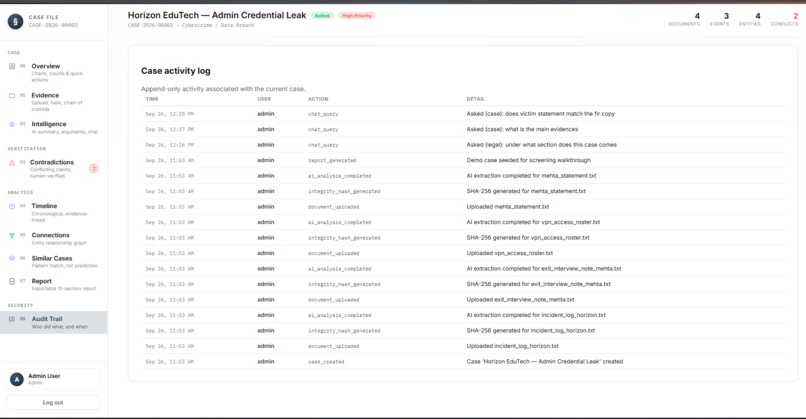Click the Active status badge
806x419 pixels.
pos(322,16)
